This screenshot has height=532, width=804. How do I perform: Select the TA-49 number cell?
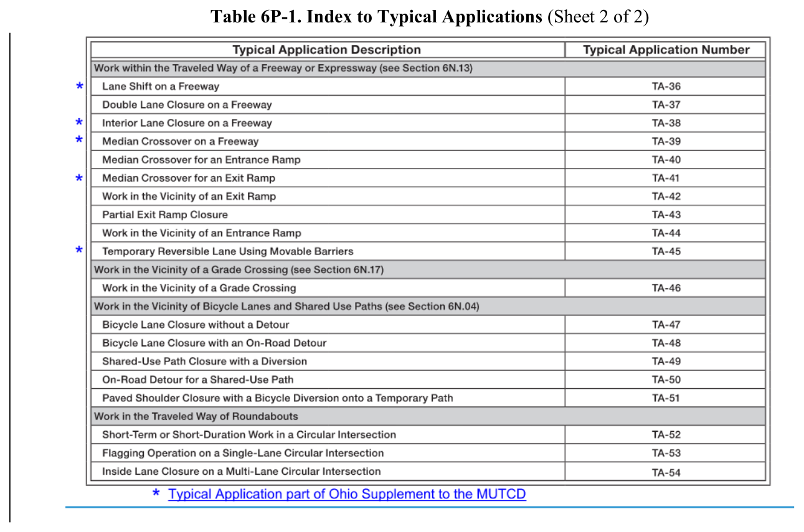click(666, 362)
